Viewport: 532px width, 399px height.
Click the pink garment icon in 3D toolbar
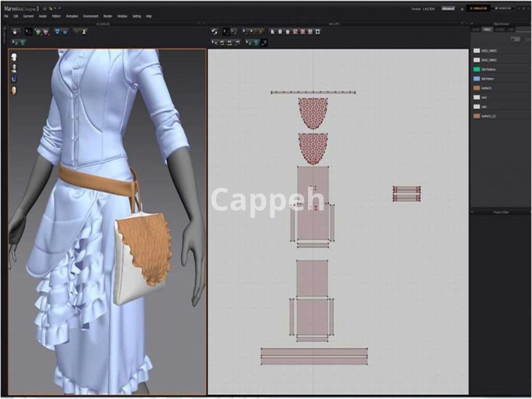[x=46, y=32]
